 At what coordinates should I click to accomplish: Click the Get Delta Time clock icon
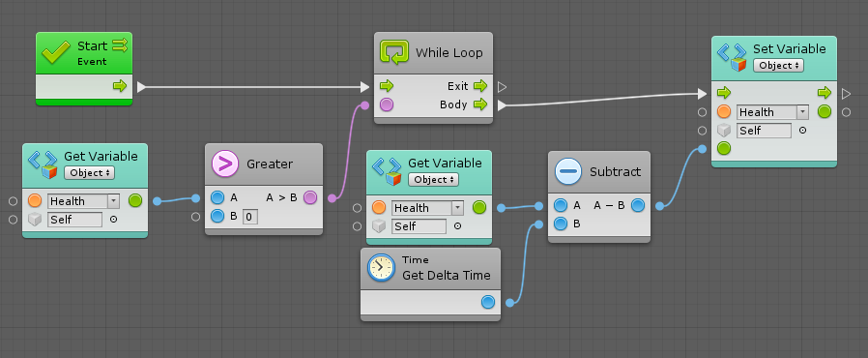tap(381, 268)
